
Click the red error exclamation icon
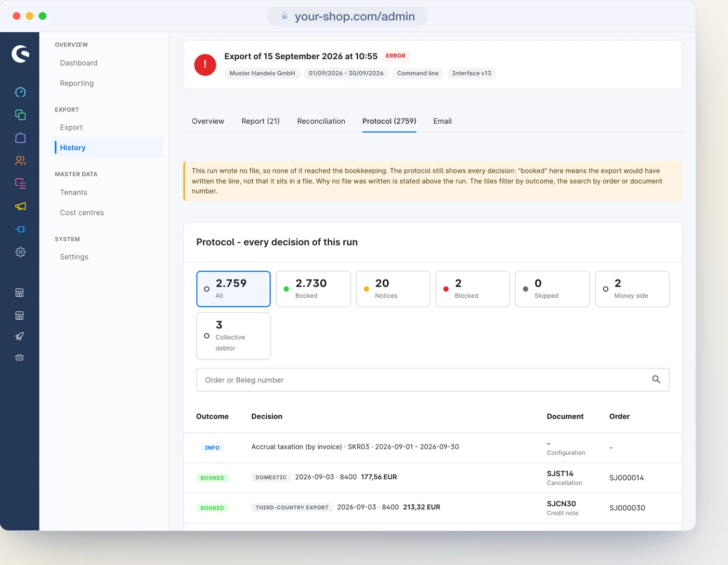click(205, 65)
